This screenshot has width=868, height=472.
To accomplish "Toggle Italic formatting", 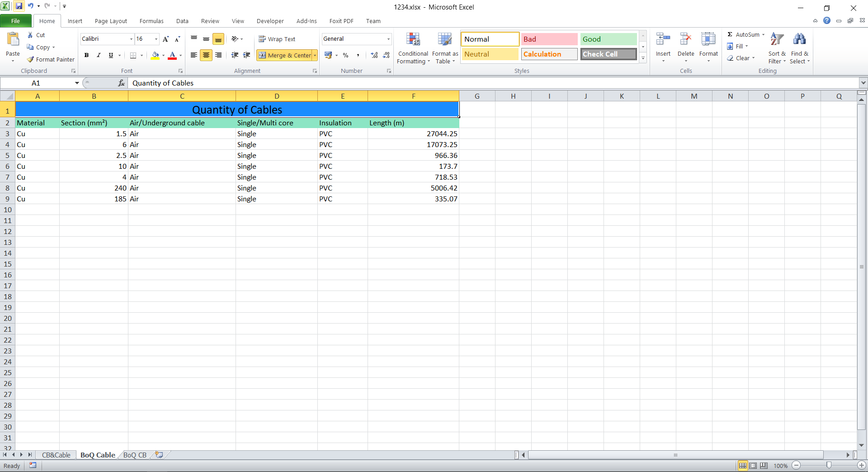I will click(x=99, y=55).
